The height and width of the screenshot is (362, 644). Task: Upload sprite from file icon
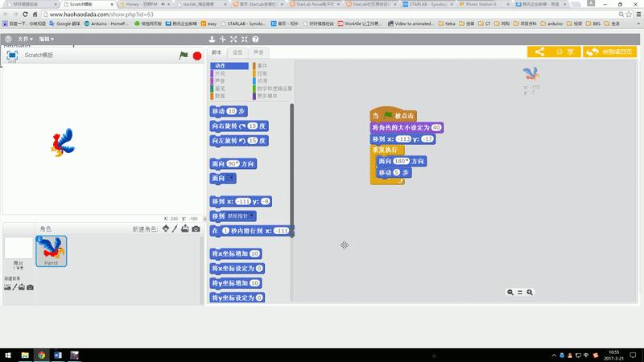185,228
